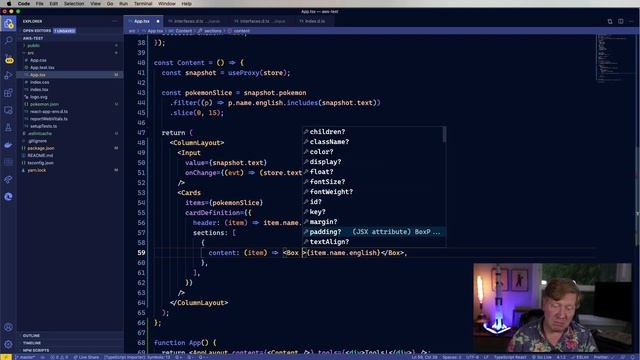Click TypeScript React language mode
Viewport: 640px width, 360px height.
tap(510, 357)
